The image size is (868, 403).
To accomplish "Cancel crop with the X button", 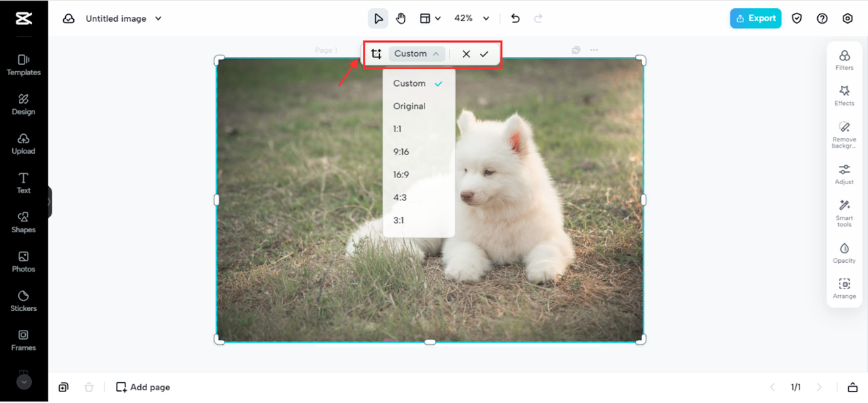I will coord(466,54).
